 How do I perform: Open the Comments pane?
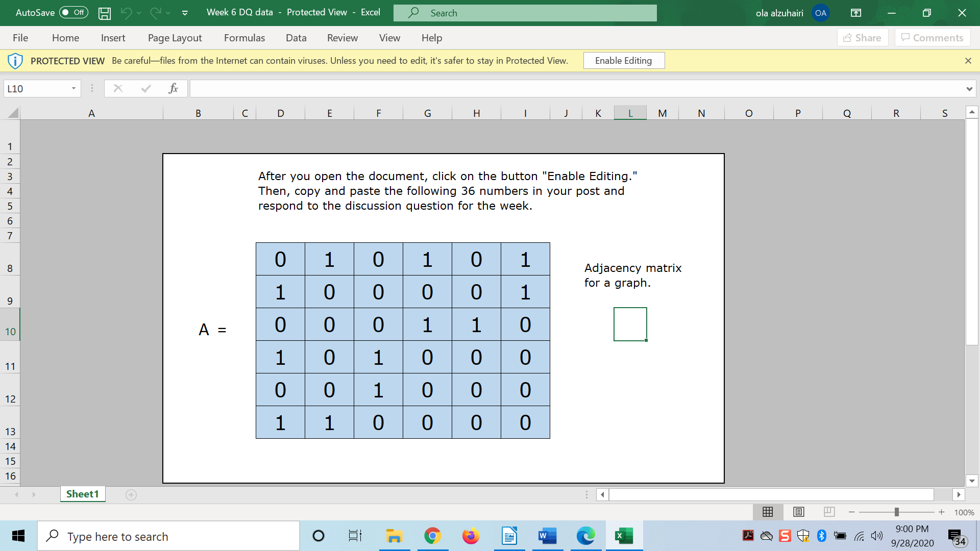tap(932, 37)
